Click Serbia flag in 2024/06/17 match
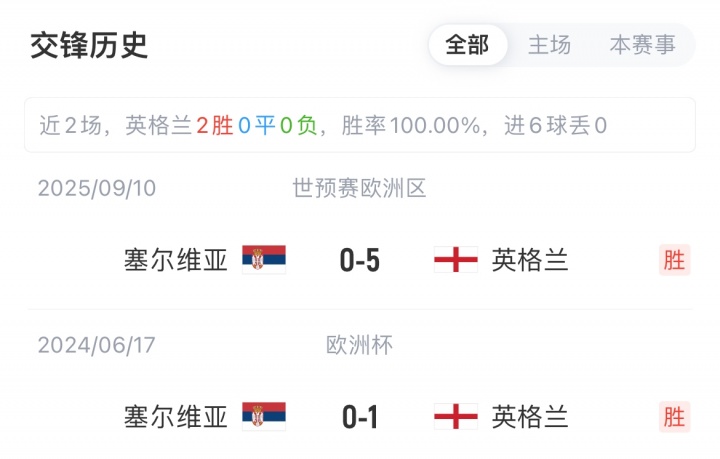 point(264,416)
